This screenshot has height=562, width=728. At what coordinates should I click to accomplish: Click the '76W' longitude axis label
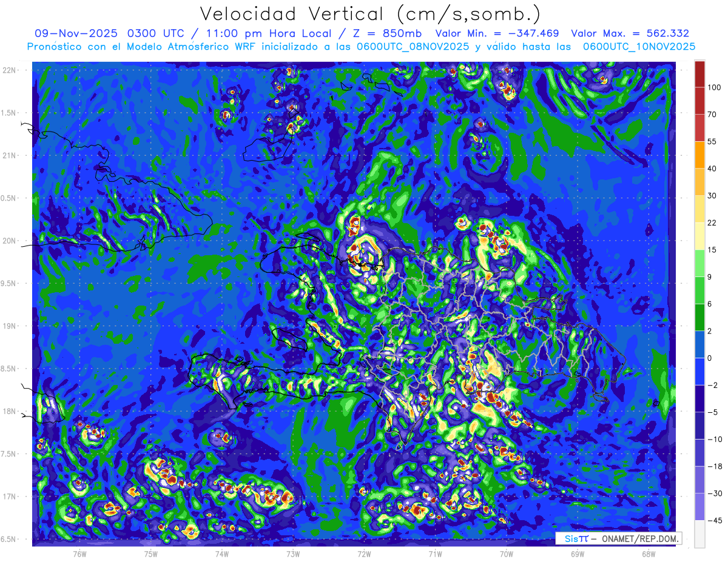pyautogui.click(x=79, y=554)
